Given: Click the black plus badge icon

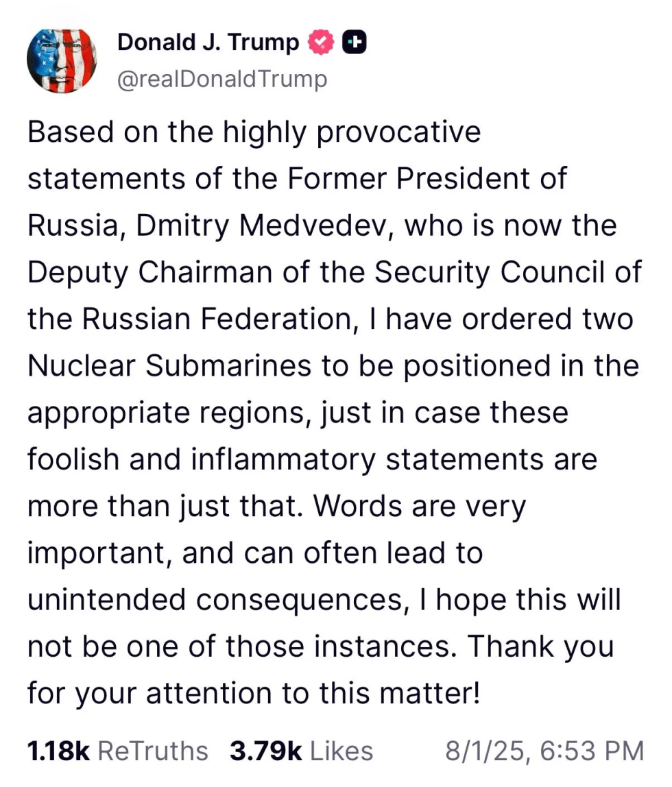Looking at the screenshot, I should click(x=354, y=43).
